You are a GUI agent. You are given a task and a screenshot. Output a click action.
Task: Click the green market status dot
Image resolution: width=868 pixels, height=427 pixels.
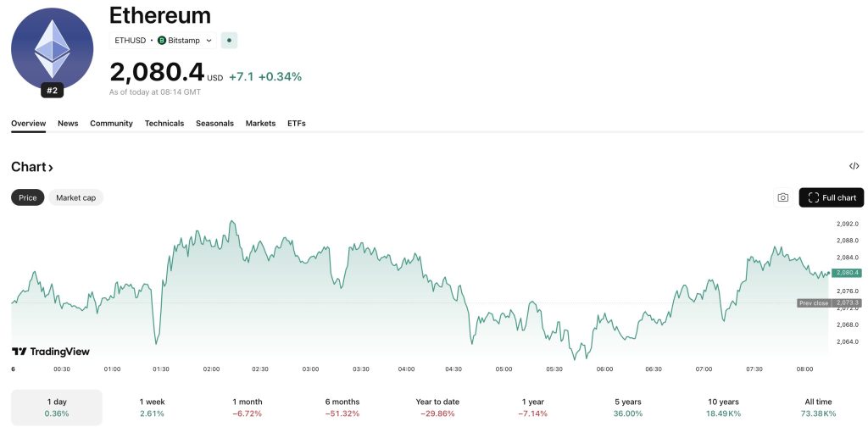click(230, 40)
